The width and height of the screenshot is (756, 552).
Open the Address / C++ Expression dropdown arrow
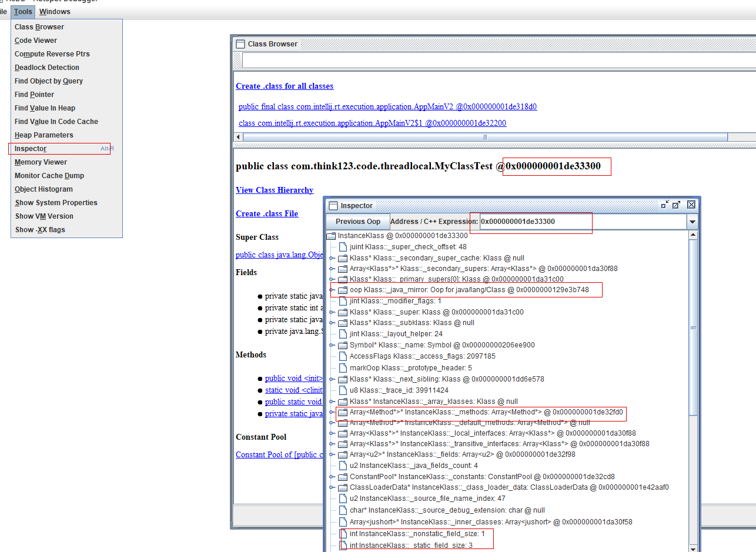pyautogui.click(x=692, y=222)
